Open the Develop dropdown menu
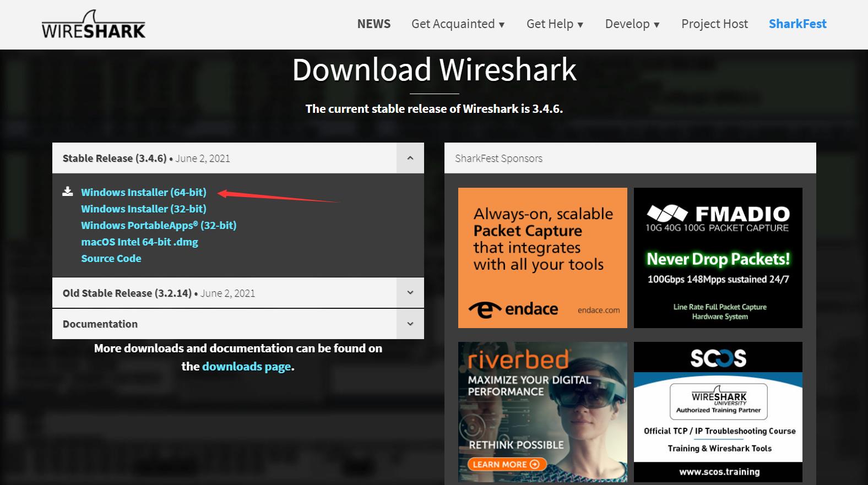 point(632,24)
